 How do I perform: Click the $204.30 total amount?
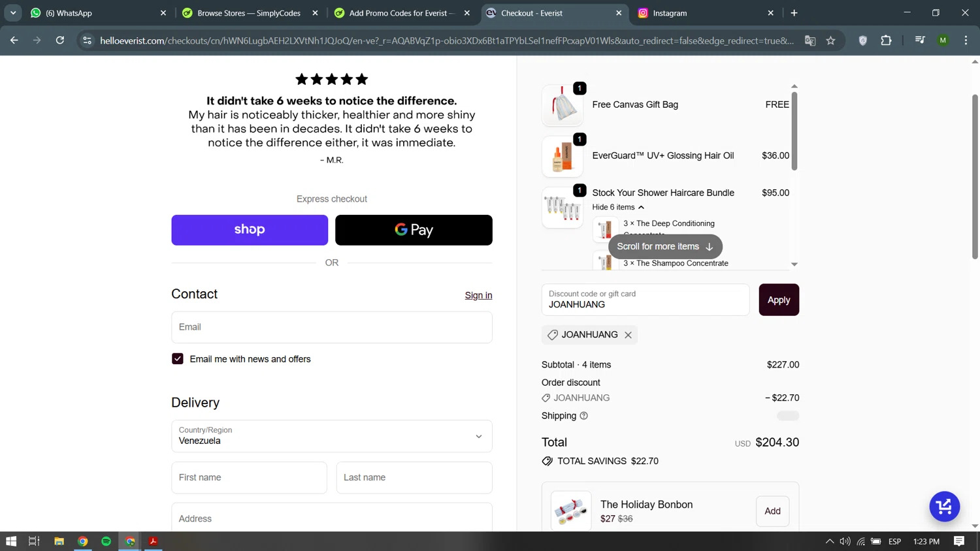(x=777, y=443)
